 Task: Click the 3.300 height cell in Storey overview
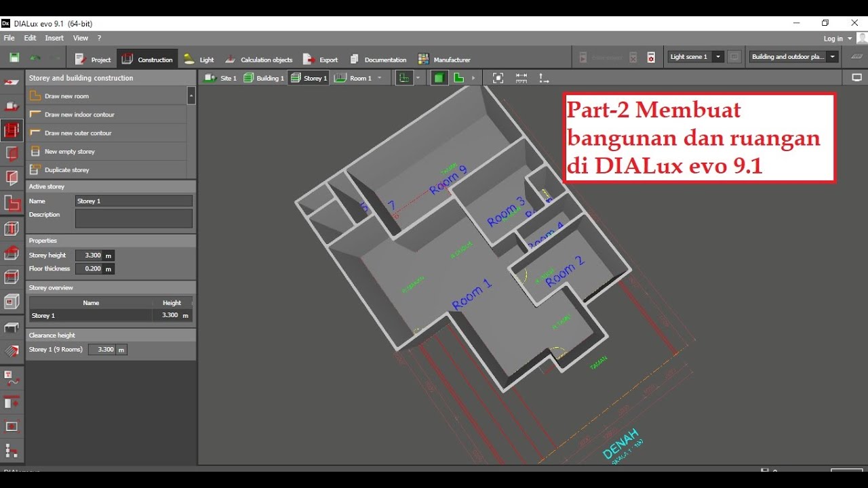click(x=172, y=316)
